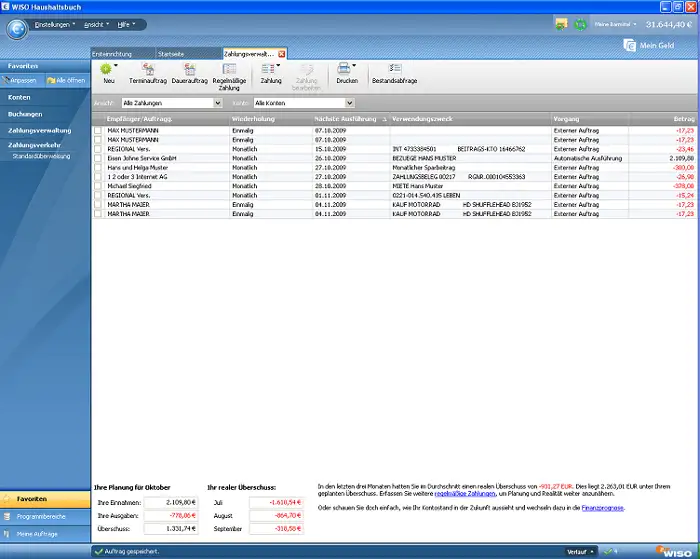Open Standardüberweisung in the sidebar
The width and height of the screenshot is (700, 559).
pyautogui.click(x=40, y=157)
